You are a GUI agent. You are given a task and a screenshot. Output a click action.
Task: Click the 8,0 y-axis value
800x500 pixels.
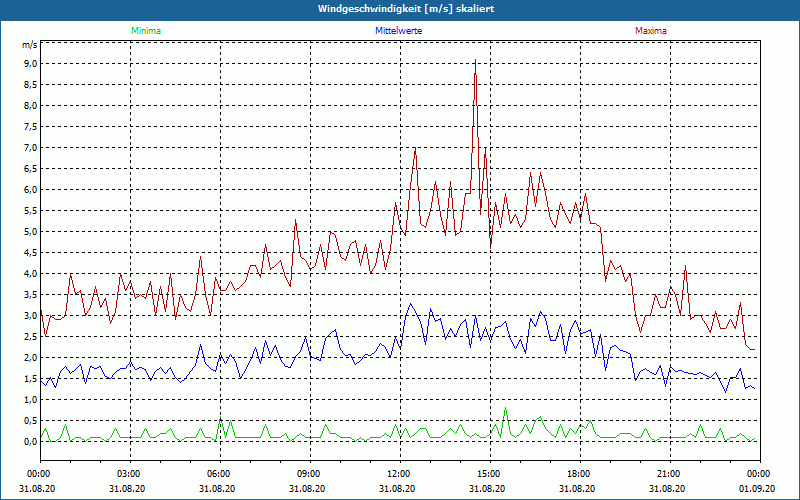point(30,106)
